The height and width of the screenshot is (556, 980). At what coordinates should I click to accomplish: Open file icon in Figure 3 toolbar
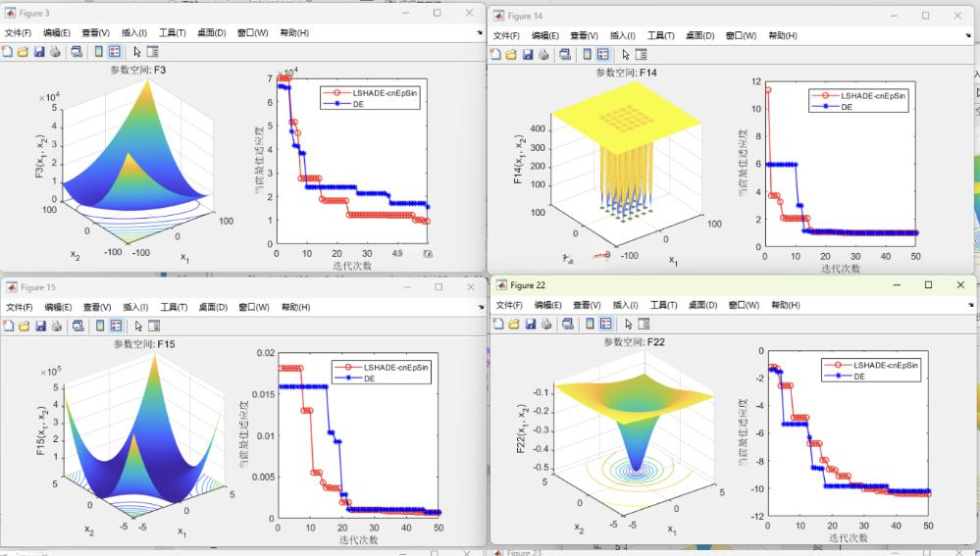coord(24,52)
